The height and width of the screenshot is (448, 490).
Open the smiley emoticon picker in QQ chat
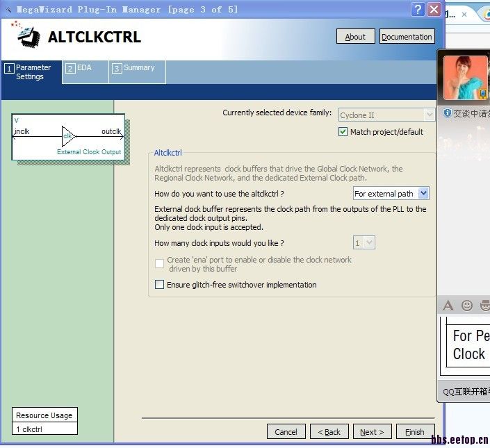467,306
